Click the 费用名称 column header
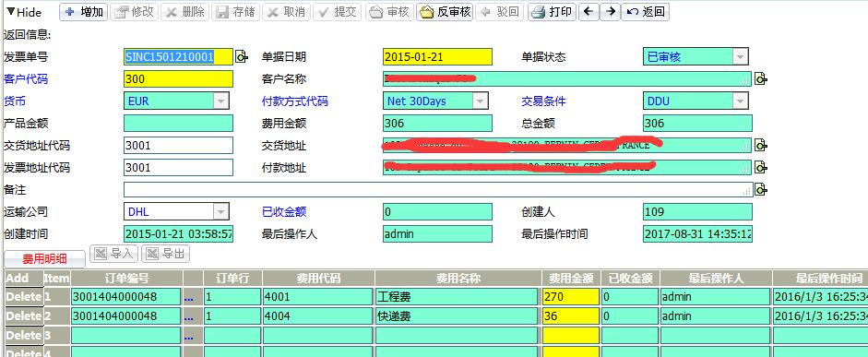Screen dimensions: 868x357 tap(458, 278)
